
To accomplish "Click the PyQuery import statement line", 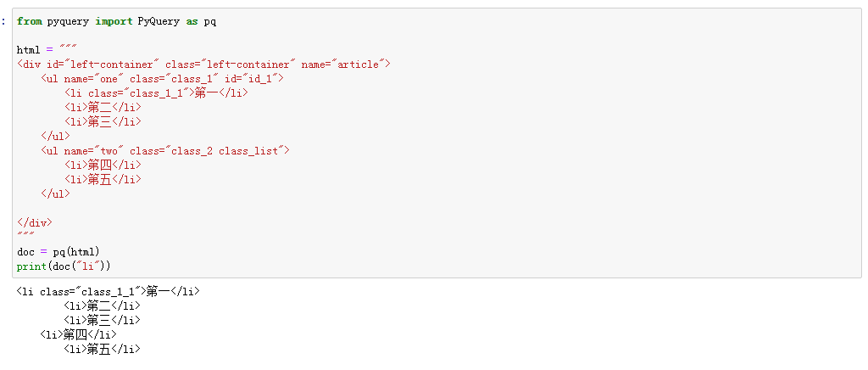I will coord(116,21).
